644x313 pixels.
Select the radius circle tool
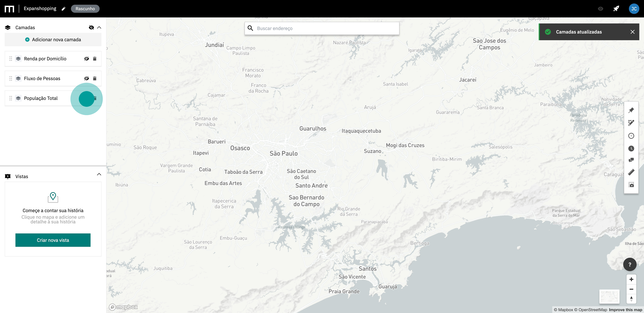coord(631,136)
